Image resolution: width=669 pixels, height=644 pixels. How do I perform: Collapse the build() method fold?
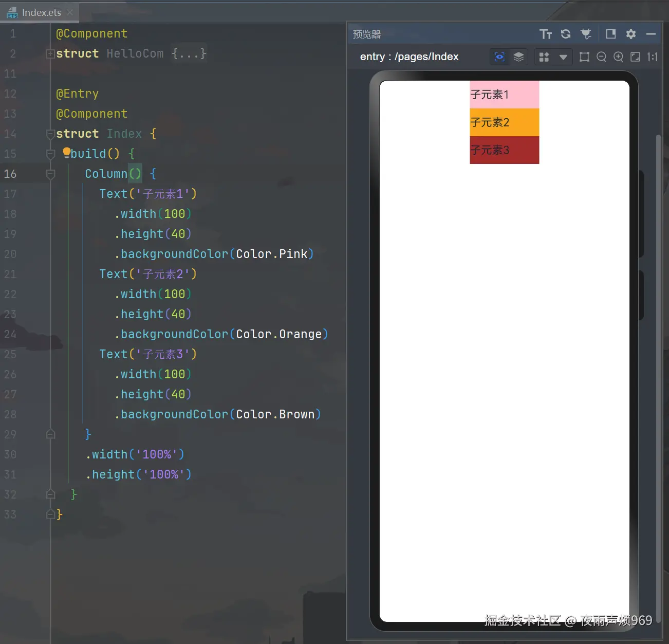click(x=50, y=154)
